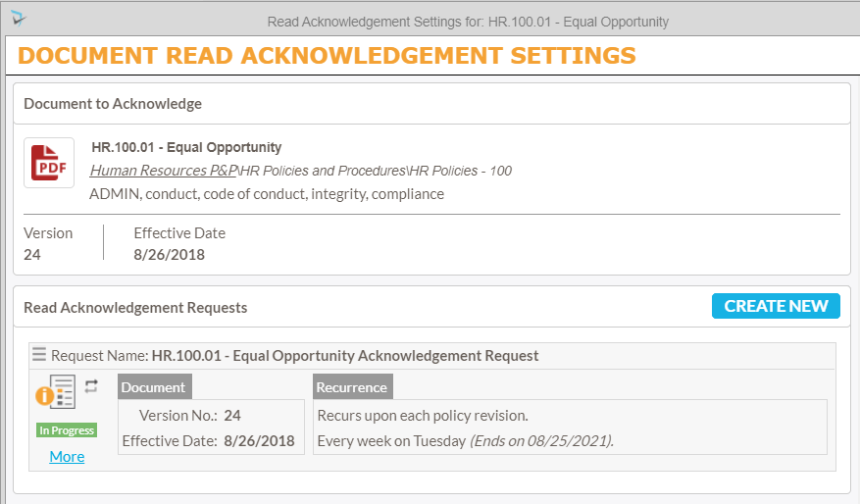Click the 'Every week on Tuesday' schedule text
Screen dimensions: 860x504
click(x=391, y=441)
